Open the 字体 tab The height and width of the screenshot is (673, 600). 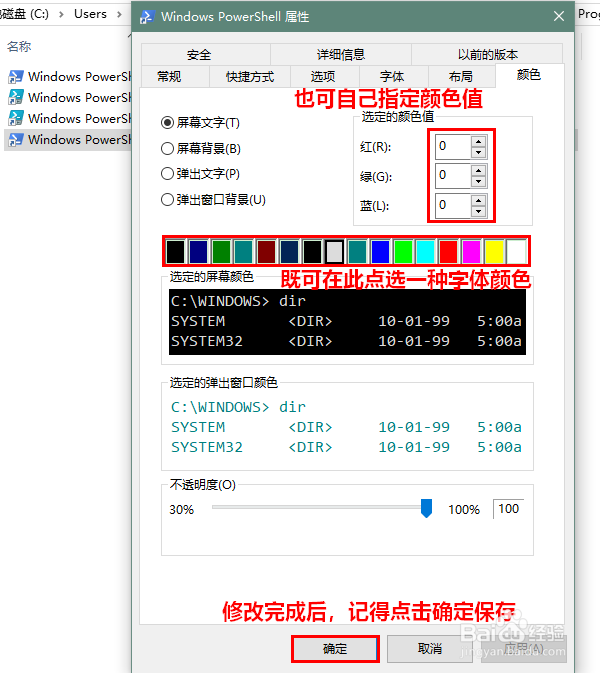(394, 77)
